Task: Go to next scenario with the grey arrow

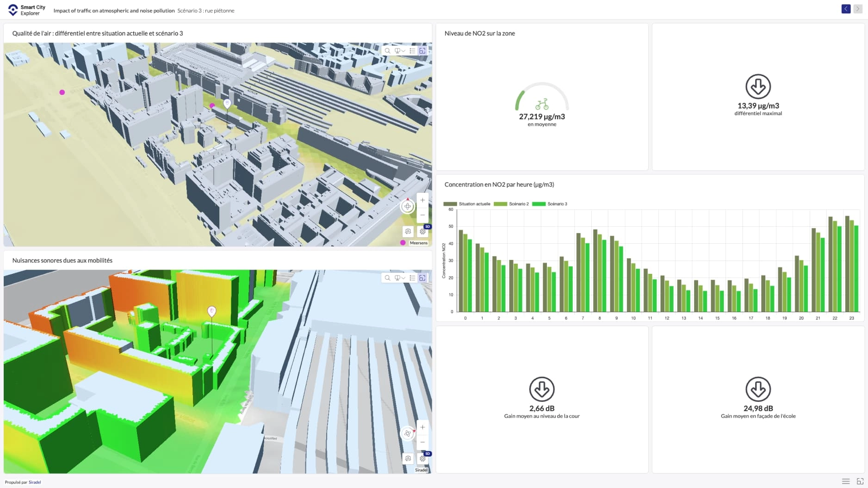Action: tap(857, 9)
